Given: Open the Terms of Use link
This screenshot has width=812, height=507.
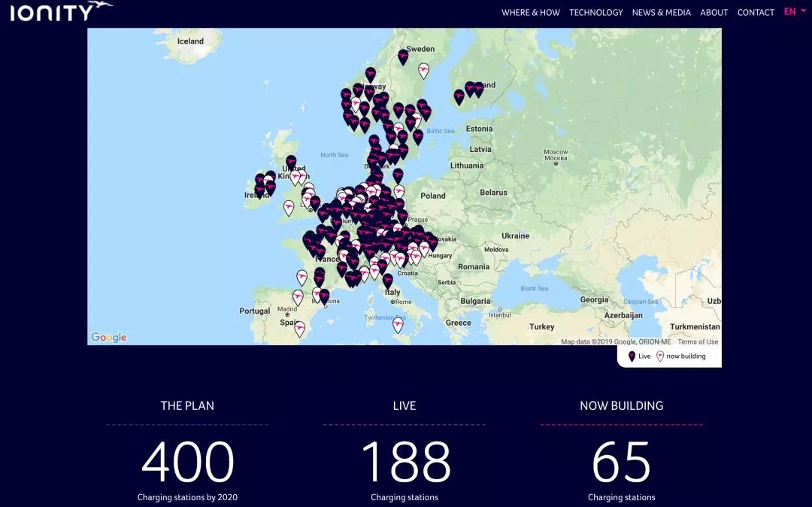Looking at the screenshot, I should click(x=698, y=342).
